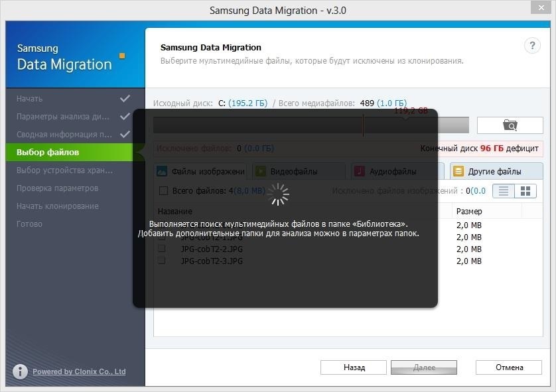
Task: Check the JPG-cobT2-3.JPG file checkbox
Action: (x=162, y=261)
